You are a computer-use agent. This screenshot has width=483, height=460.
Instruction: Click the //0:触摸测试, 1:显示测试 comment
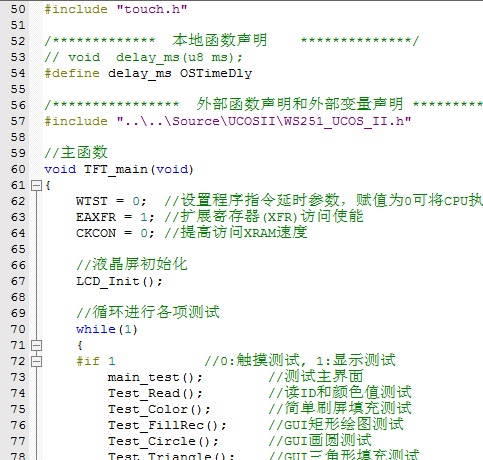(300, 360)
